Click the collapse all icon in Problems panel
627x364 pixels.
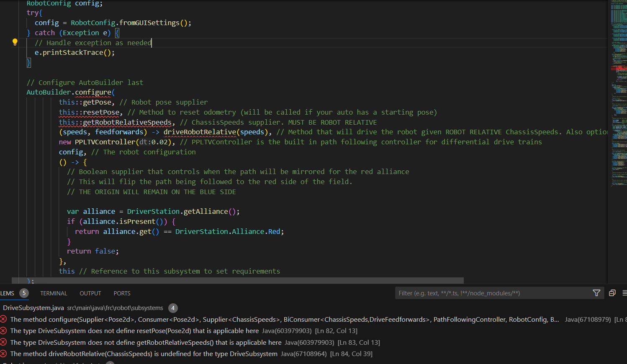pyautogui.click(x=612, y=293)
